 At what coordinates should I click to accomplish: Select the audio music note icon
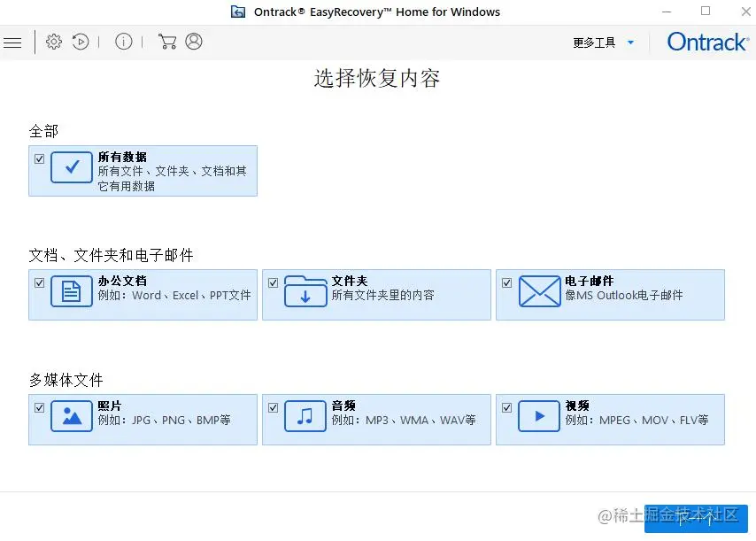305,415
